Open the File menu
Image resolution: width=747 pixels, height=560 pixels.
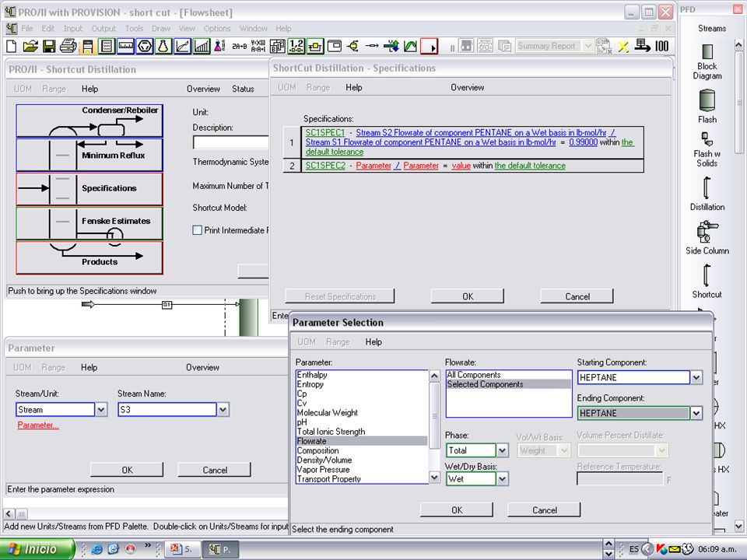click(x=27, y=29)
